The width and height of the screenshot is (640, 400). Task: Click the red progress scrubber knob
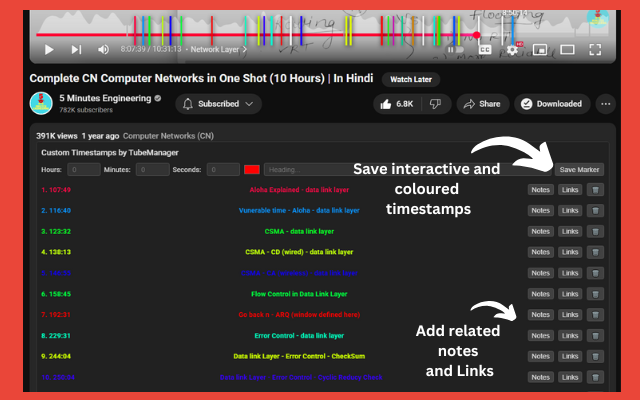point(476,35)
